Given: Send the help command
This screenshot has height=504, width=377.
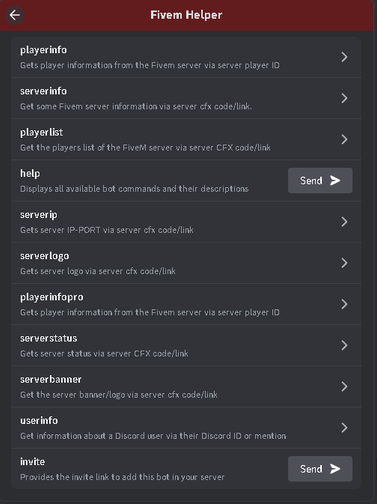Looking at the screenshot, I should pos(320,180).
